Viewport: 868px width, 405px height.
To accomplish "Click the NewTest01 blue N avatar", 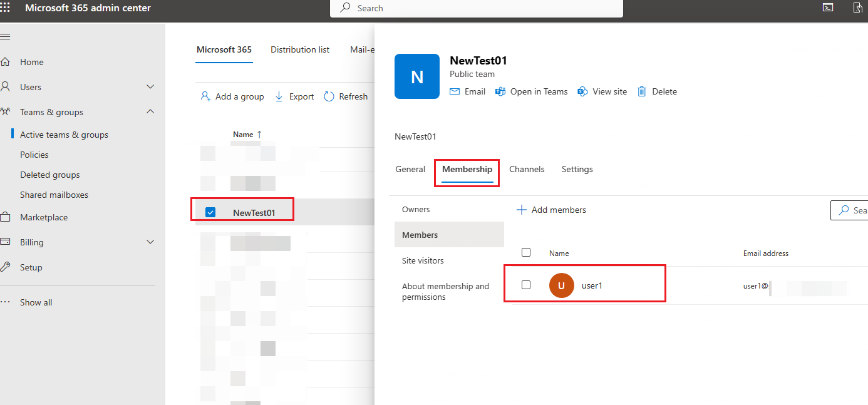I will (x=417, y=76).
